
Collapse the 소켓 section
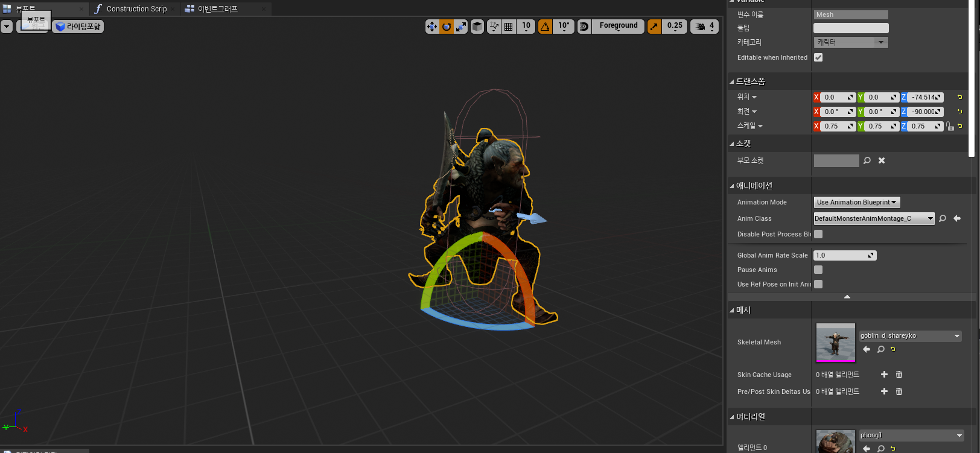click(x=732, y=144)
